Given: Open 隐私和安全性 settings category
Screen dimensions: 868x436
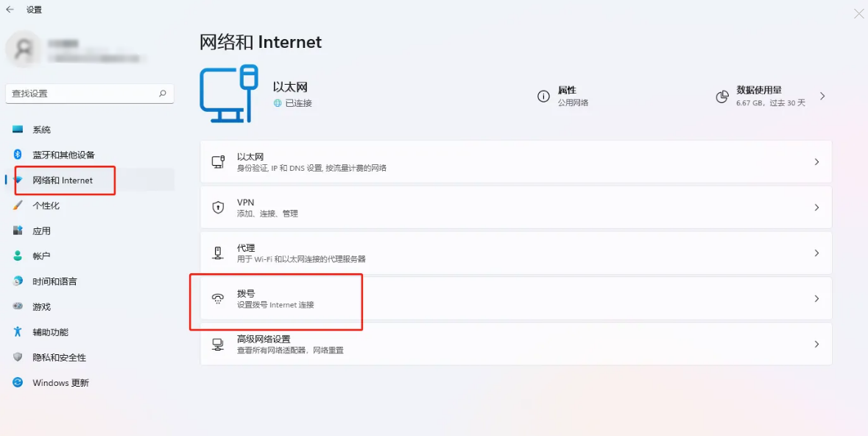Looking at the screenshot, I should (x=90, y=357).
